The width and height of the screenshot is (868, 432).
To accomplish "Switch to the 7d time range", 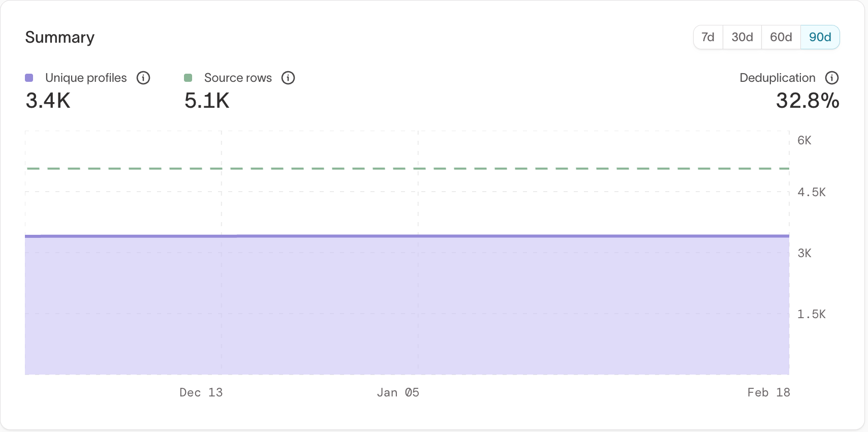I will click(708, 37).
